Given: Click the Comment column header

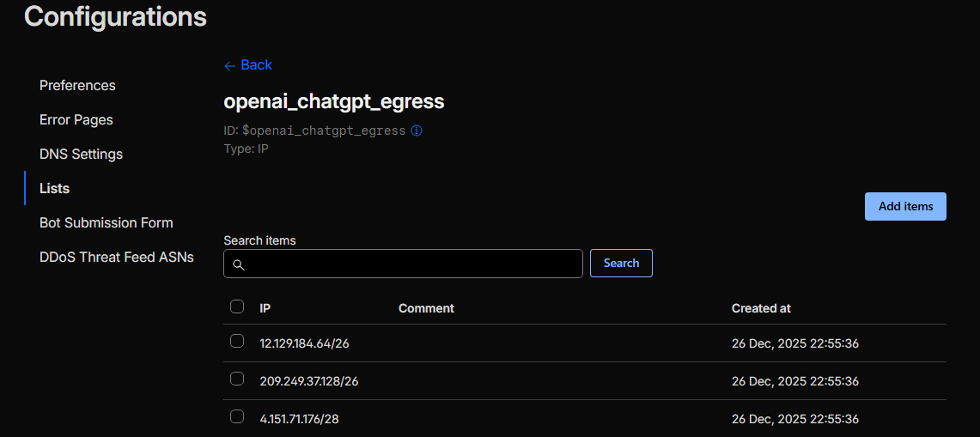Looking at the screenshot, I should click(x=426, y=308).
